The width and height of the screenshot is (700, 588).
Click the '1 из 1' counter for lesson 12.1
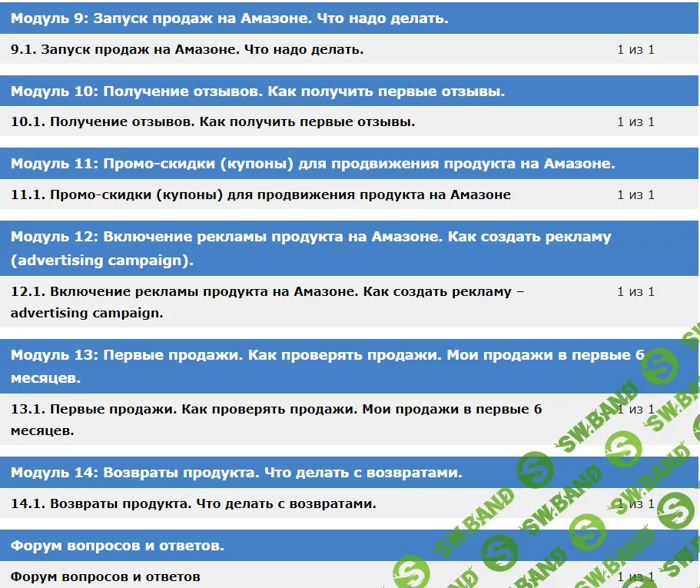coord(635,291)
